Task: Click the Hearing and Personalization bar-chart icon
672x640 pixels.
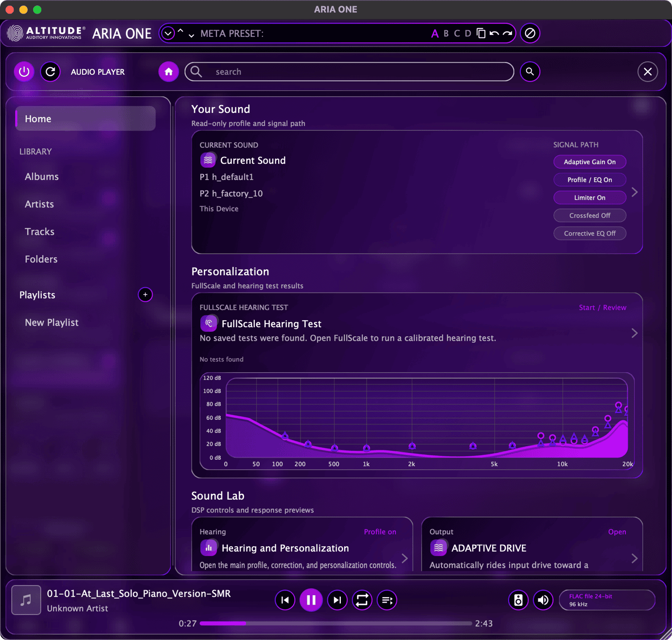Action: tap(208, 548)
